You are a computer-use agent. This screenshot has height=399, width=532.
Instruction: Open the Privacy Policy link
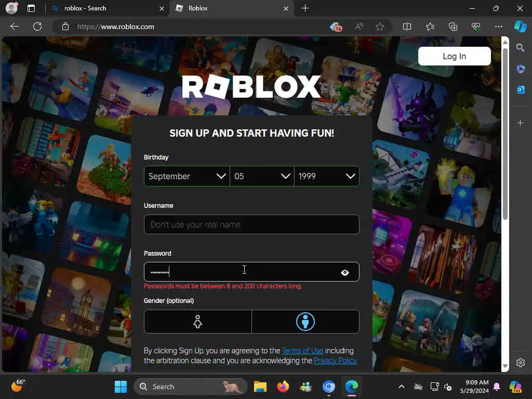335,361
